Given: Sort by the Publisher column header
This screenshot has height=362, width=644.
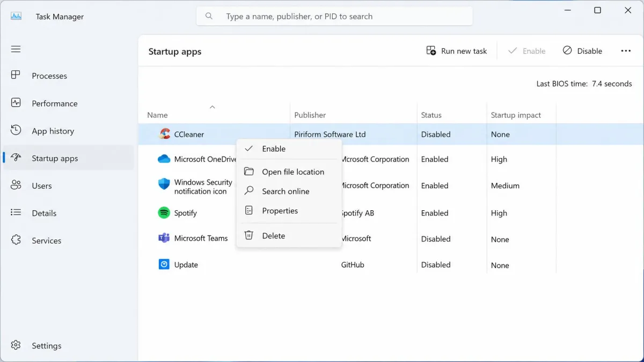Looking at the screenshot, I should pos(310,115).
